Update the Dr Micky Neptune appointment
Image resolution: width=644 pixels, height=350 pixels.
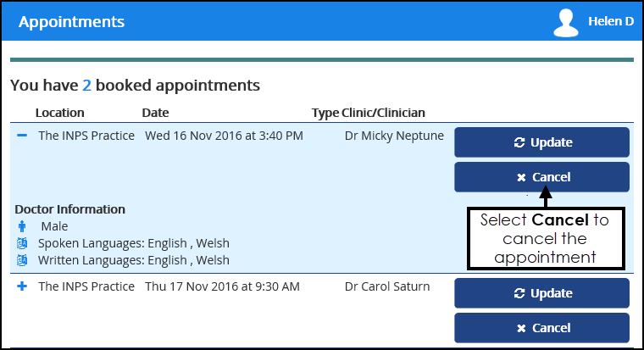coord(542,142)
